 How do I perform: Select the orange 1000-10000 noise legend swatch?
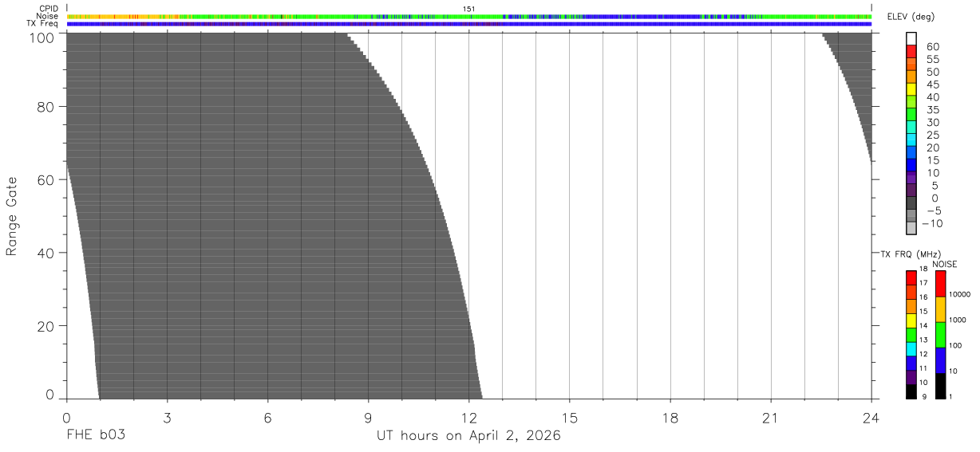click(x=940, y=309)
